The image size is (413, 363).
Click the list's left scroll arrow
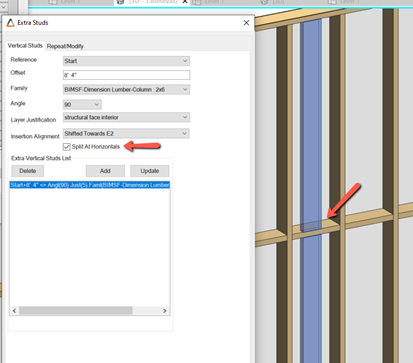click(14, 311)
